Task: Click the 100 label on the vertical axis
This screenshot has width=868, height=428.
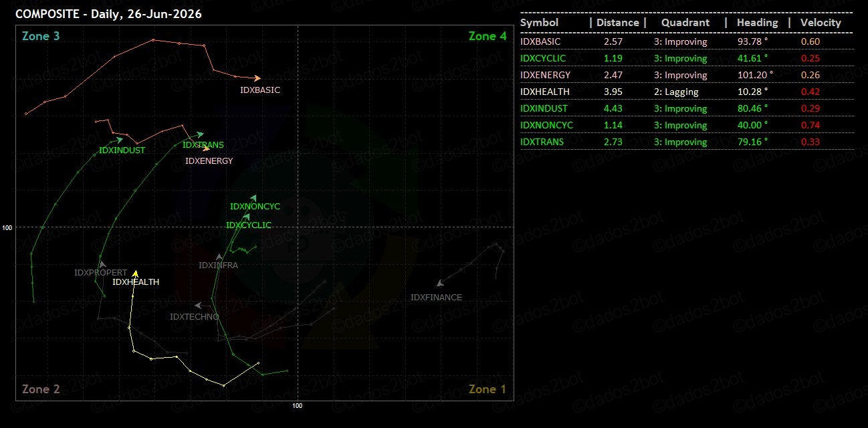Action: tap(7, 227)
